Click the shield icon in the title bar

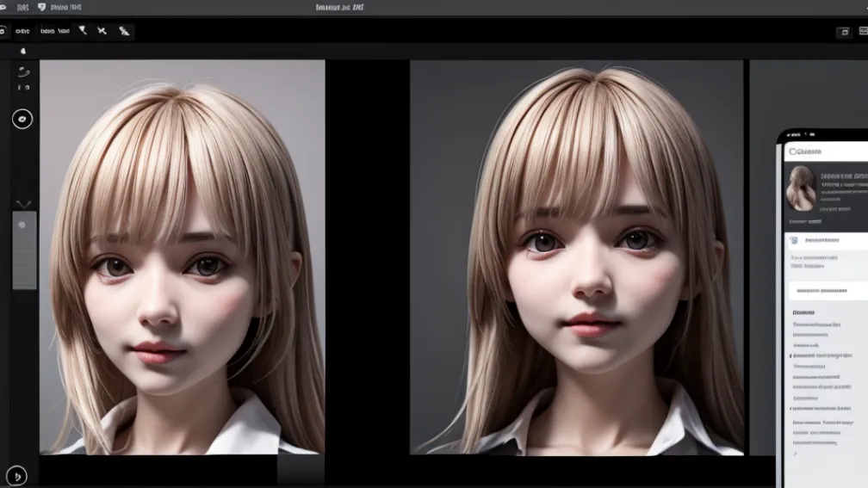click(41, 7)
